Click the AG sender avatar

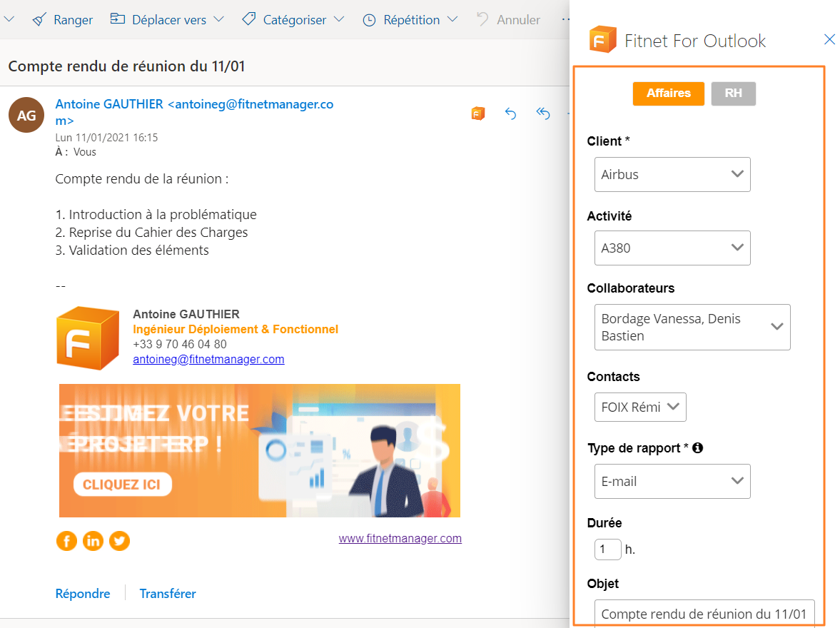[x=26, y=115]
